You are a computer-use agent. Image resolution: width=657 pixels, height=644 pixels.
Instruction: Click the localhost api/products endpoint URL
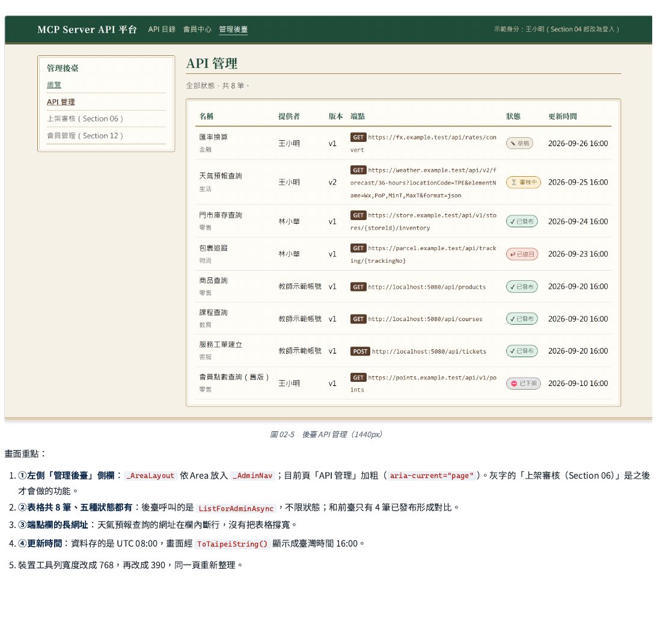(x=427, y=287)
